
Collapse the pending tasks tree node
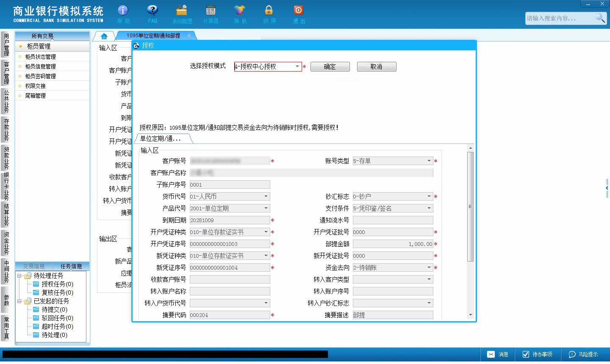[x=19, y=276]
